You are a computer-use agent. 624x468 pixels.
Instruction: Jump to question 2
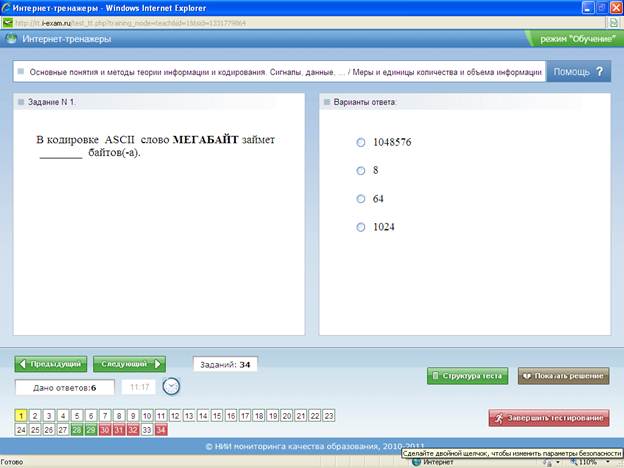(35, 416)
